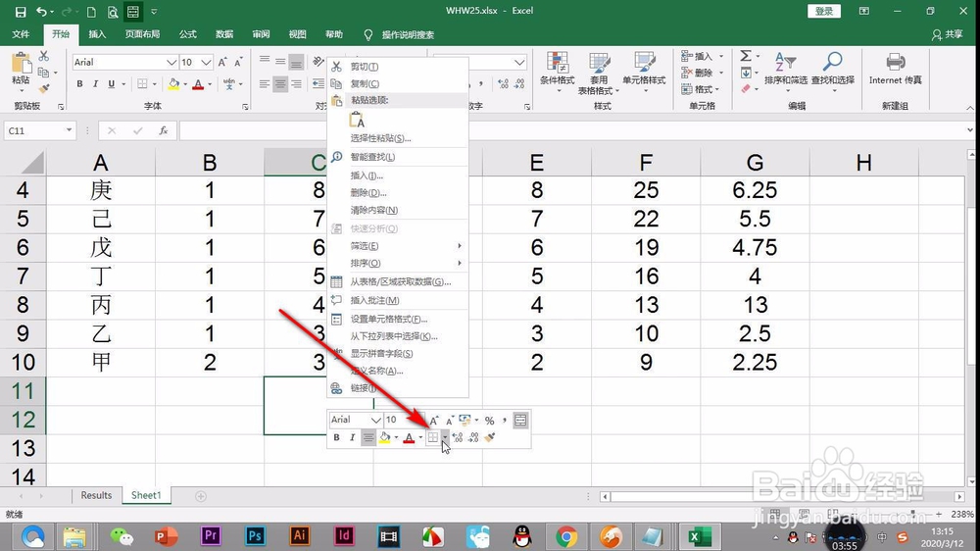The width and height of the screenshot is (980, 551).
Task: Click the Sort & Filter icon
Action: 785,62
